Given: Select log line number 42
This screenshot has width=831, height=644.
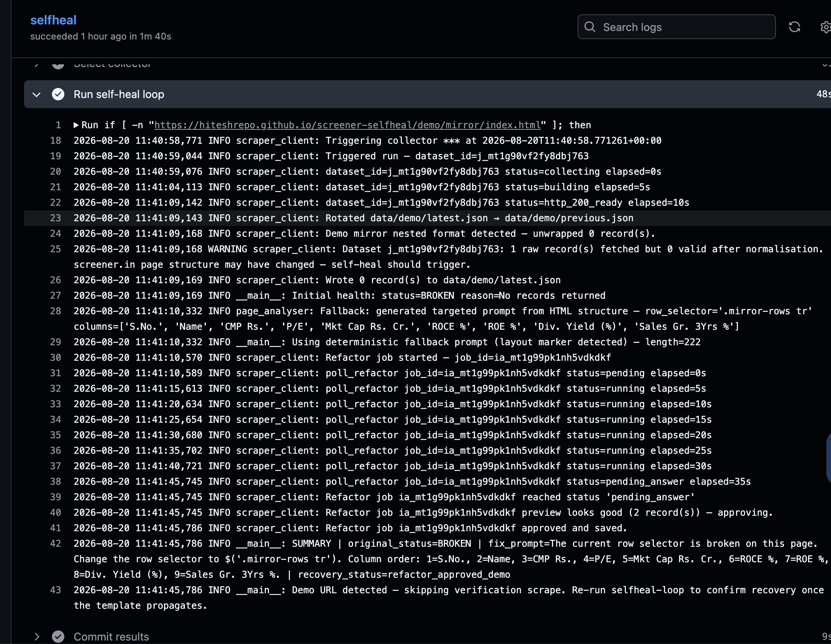Looking at the screenshot, I should [55, 544].
